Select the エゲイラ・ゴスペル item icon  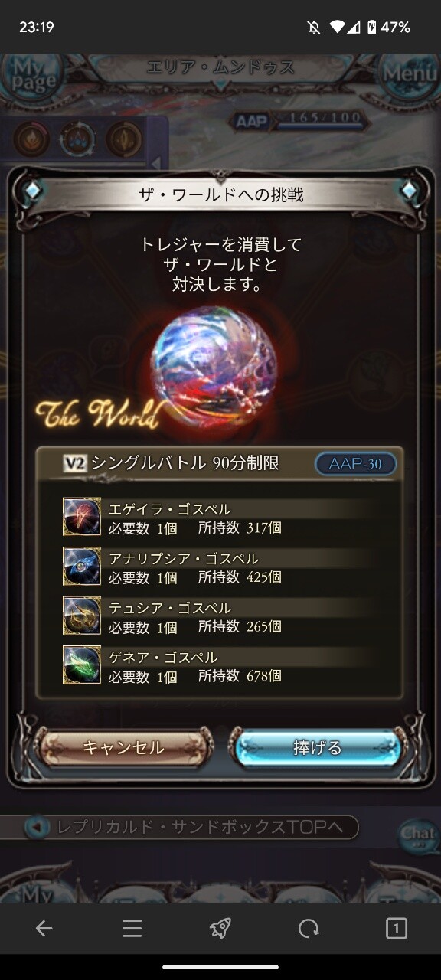82,517
